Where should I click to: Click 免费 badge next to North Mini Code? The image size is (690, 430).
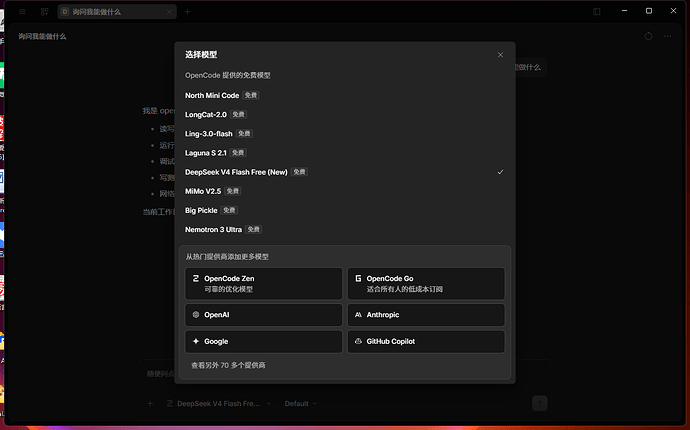[x=251, y=96]
